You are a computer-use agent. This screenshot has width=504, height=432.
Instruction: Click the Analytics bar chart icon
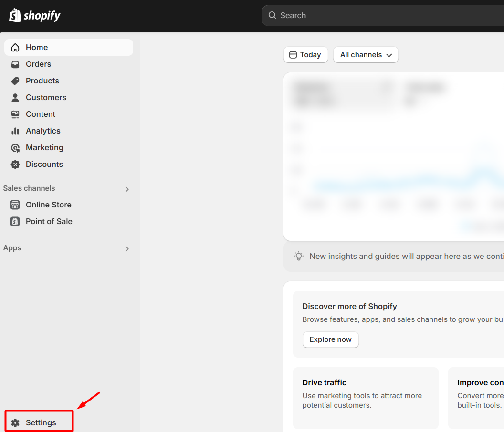click(x=15, y=131)
